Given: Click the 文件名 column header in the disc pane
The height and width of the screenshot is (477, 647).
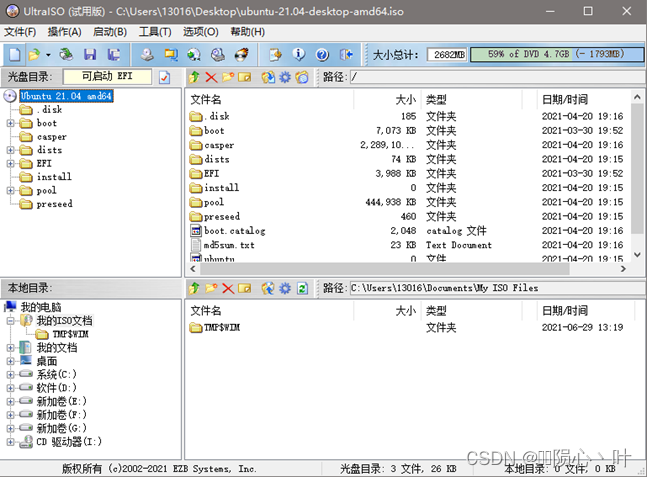Looking at the screenshot, I should point(205,99).
